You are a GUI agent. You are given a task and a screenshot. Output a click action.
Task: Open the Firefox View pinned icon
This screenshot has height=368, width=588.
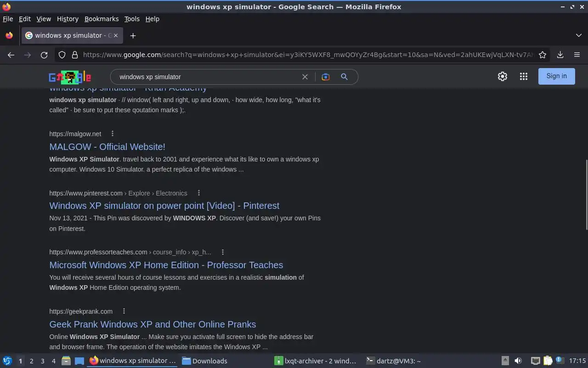(x=9, y=35)
